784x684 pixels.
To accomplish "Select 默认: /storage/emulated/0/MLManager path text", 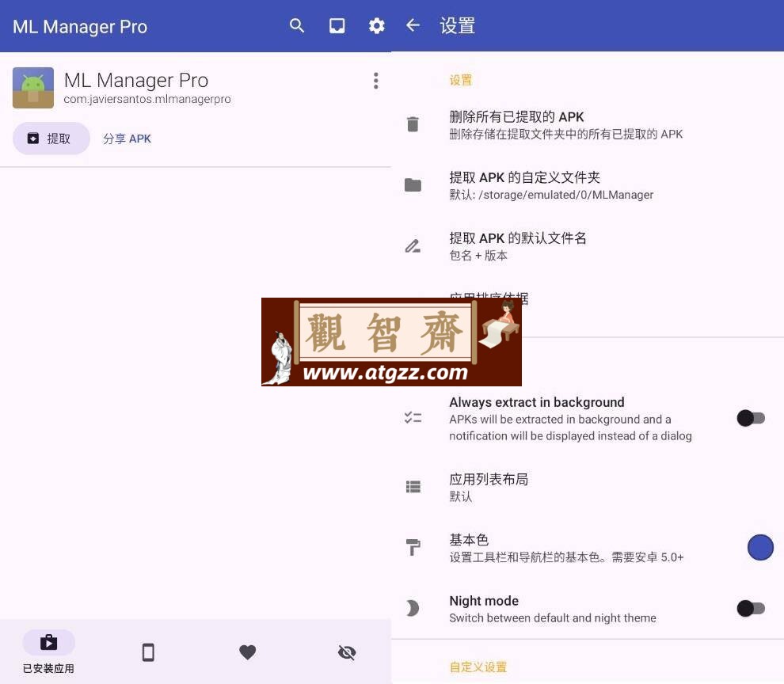I will [x=551, y=195].
